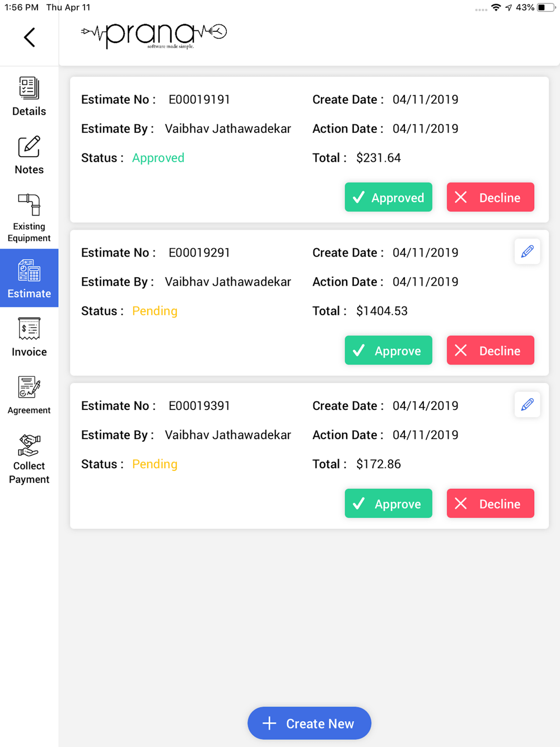Open the Invoice sidebar section
Screen dimensions: 560x747
point(29,337)
